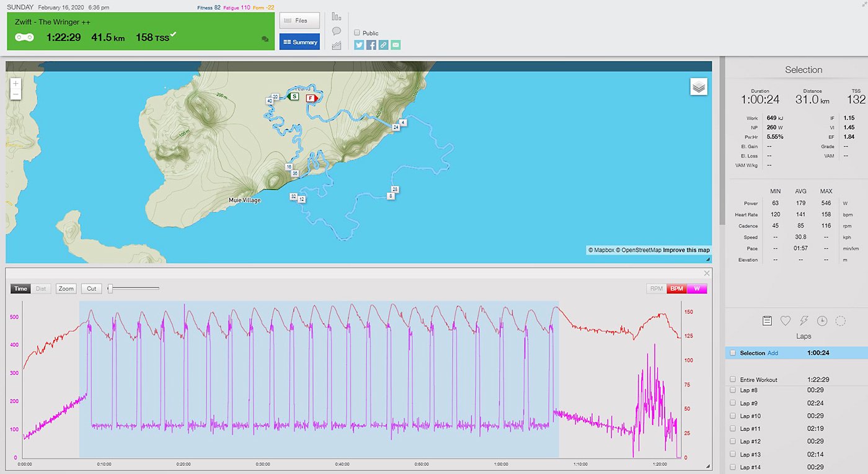Open the Summary view
This screenshot has height=474, width=868.
point(299,42)
